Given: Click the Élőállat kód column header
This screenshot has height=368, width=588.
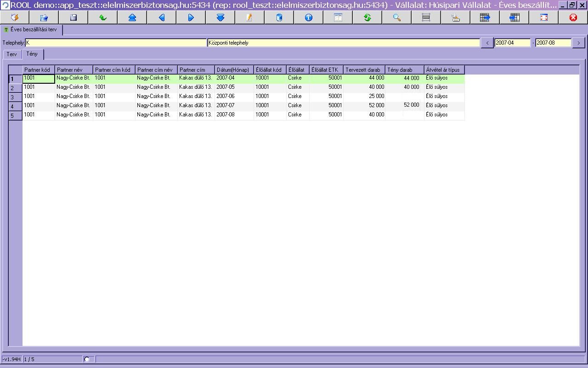Looking at the screenshot, I should [270, 70].
